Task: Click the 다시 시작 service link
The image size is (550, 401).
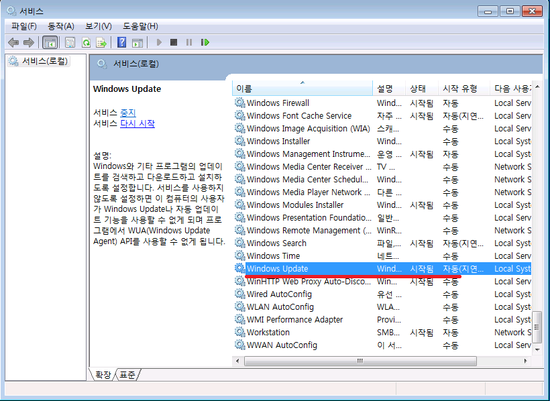Action: tap(137, 123)
